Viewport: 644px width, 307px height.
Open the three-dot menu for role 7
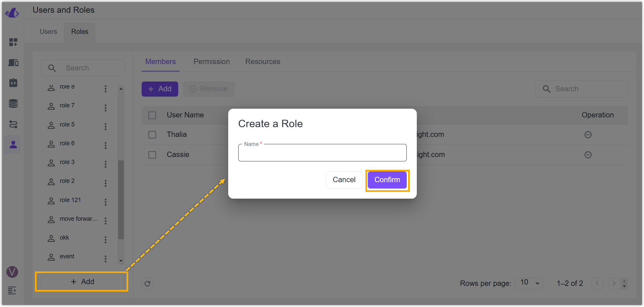point(105,108)
